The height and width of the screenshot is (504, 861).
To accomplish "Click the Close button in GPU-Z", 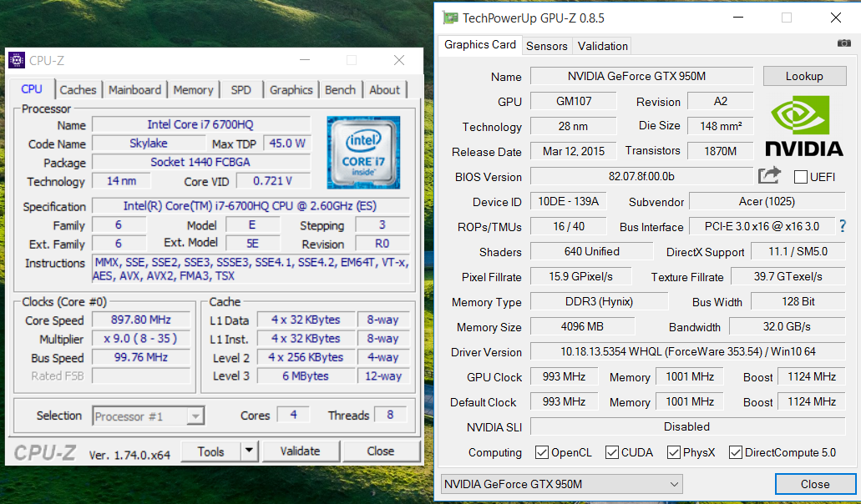I will tap(815, 484).
